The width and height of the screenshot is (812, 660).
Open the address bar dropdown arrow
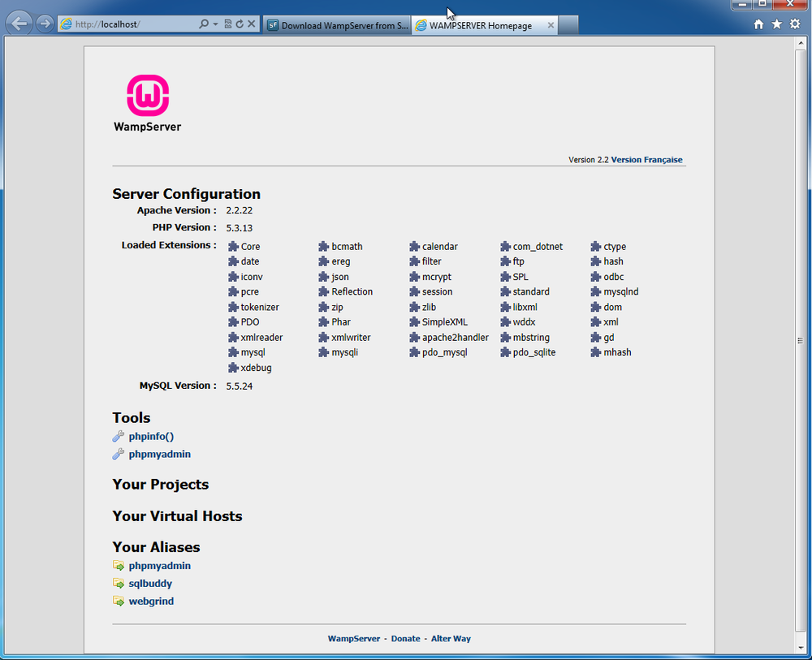(x=215, y=24)
